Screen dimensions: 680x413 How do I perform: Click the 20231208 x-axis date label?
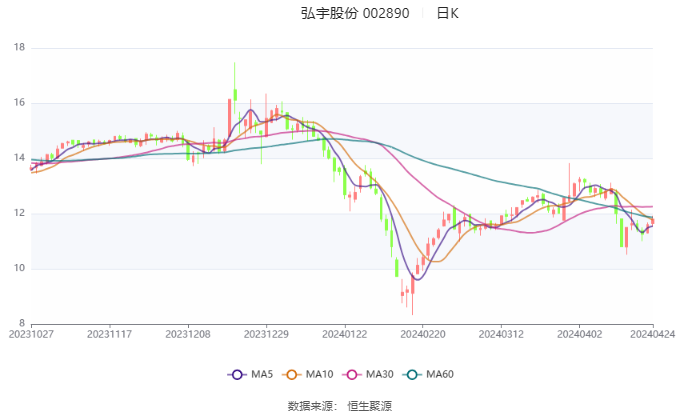(188, 334)
